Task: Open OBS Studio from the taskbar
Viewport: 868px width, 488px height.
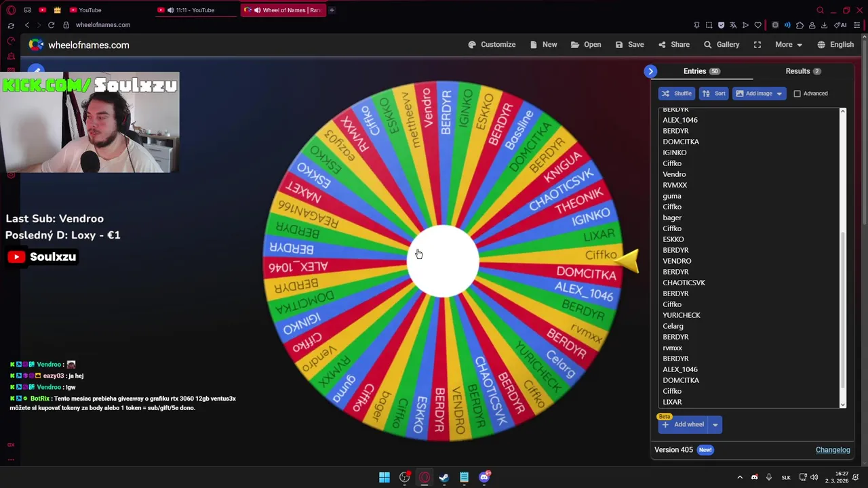Action: (404, 477)
